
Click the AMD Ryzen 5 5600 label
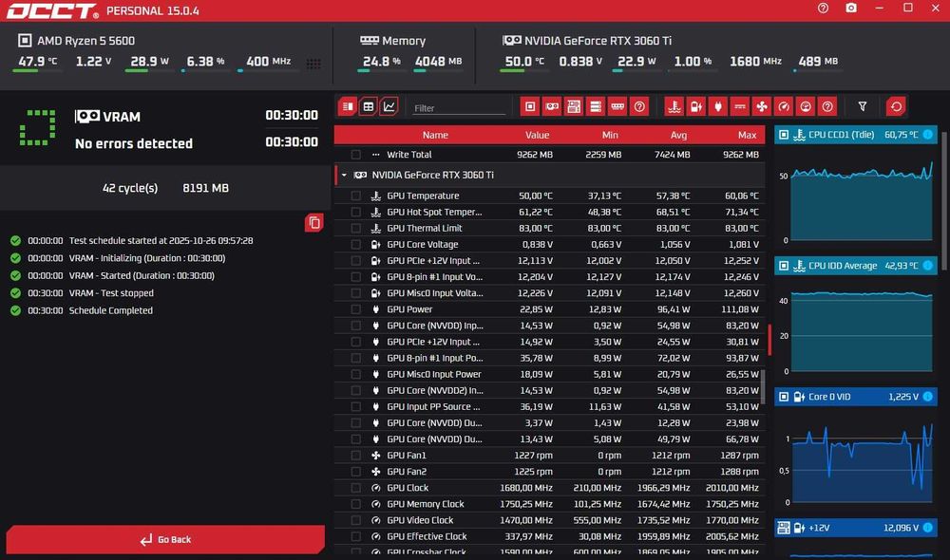click(86, 41)
